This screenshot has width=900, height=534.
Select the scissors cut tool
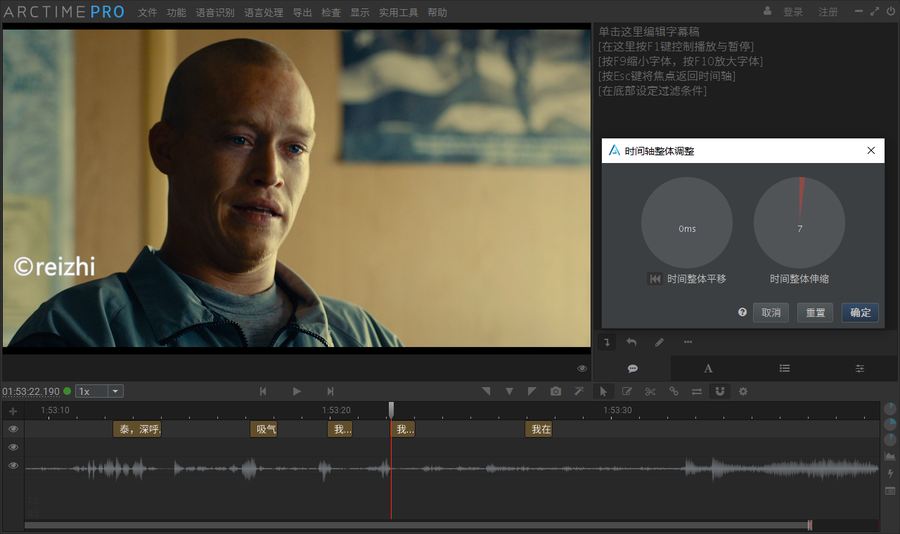point(650,392)
